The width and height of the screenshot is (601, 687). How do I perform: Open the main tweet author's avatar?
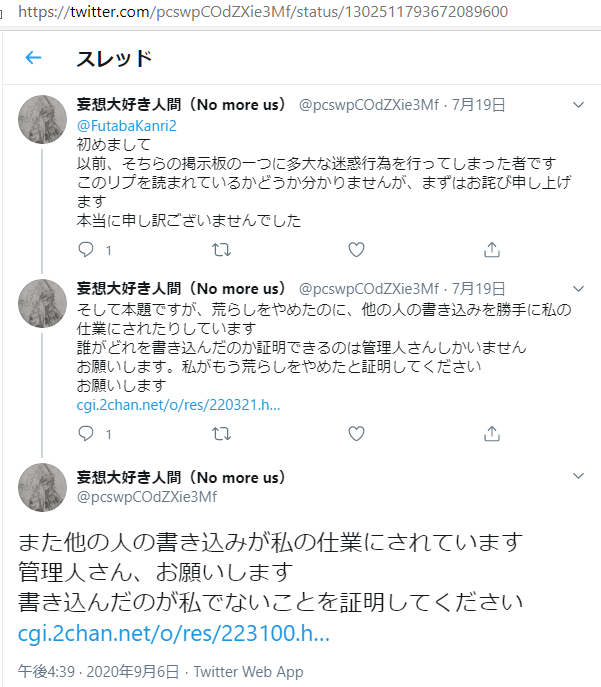43,487
